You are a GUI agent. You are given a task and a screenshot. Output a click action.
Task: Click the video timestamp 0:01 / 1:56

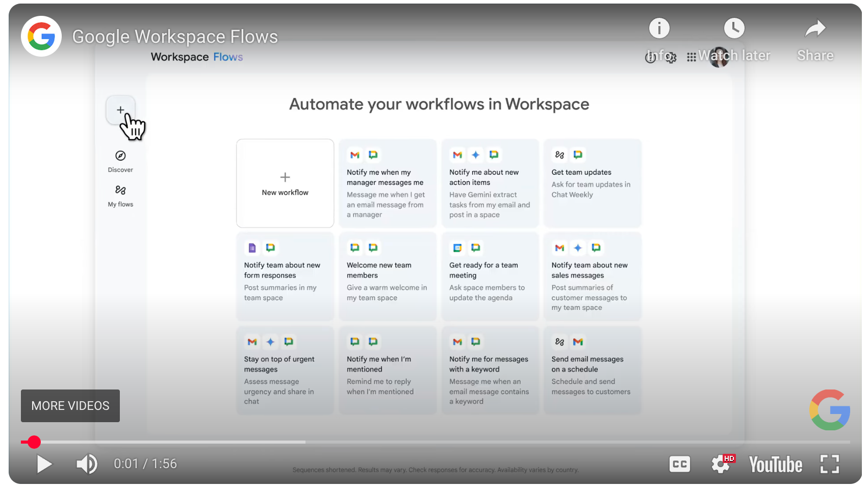(x=145, y=464)
